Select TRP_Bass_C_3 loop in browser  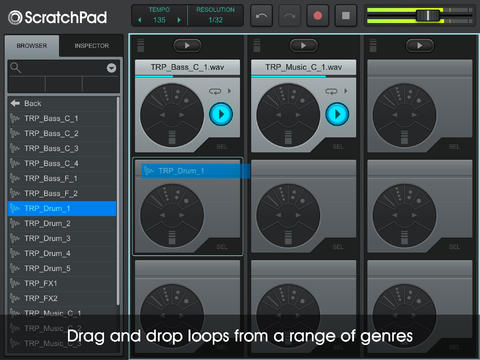pyautogui.click(x=62, y=148)
